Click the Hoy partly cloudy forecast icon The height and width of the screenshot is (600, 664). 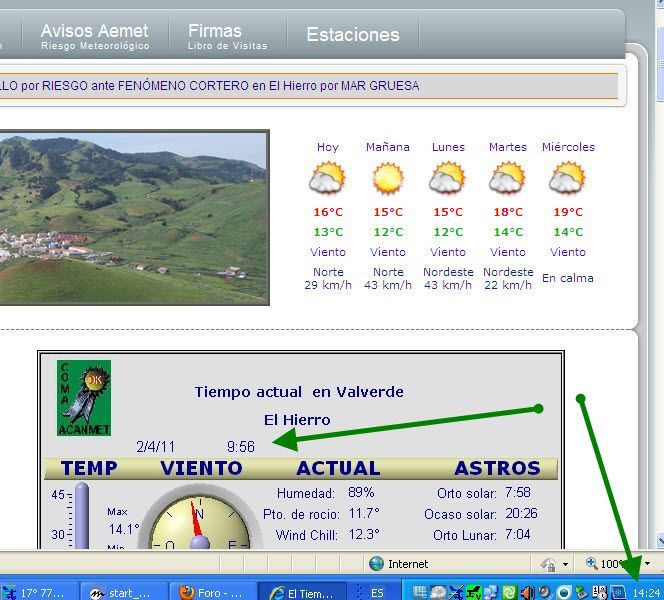click(327, 178)
